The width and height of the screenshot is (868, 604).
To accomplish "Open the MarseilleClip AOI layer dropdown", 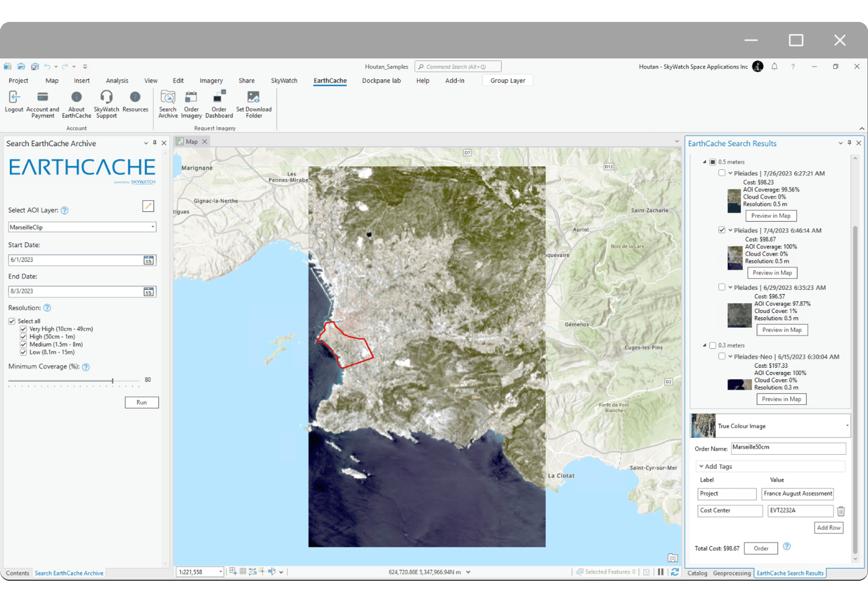I will point(152,227).
